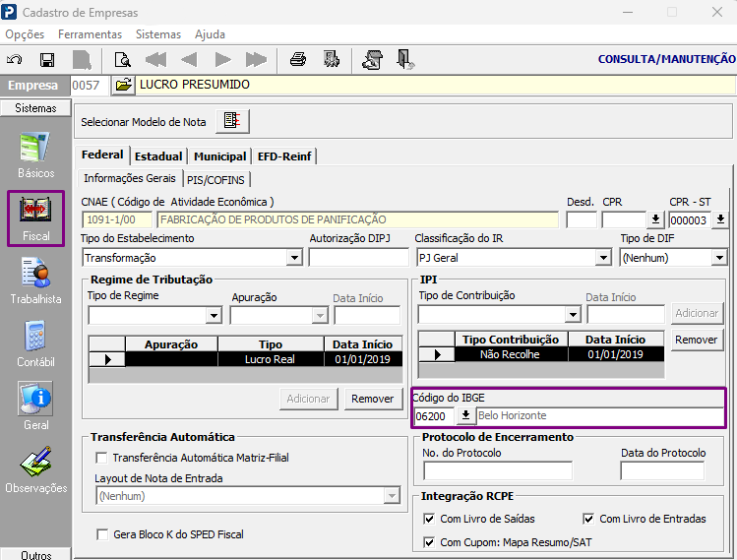Switch to the EFD-Reinf tab
The height and width of the screenshot is (560, 737).
coord(284,156)
